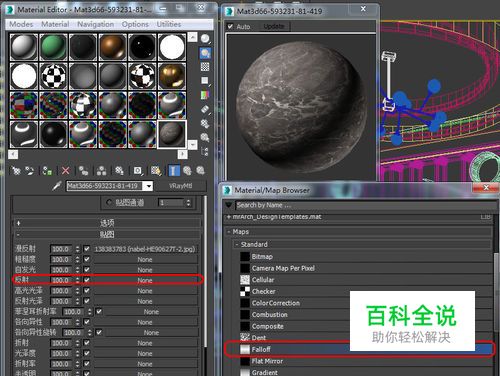500x376 pixels.
Task: Toggle the 反射 map enable checkbox
Action: pos(87,280)
